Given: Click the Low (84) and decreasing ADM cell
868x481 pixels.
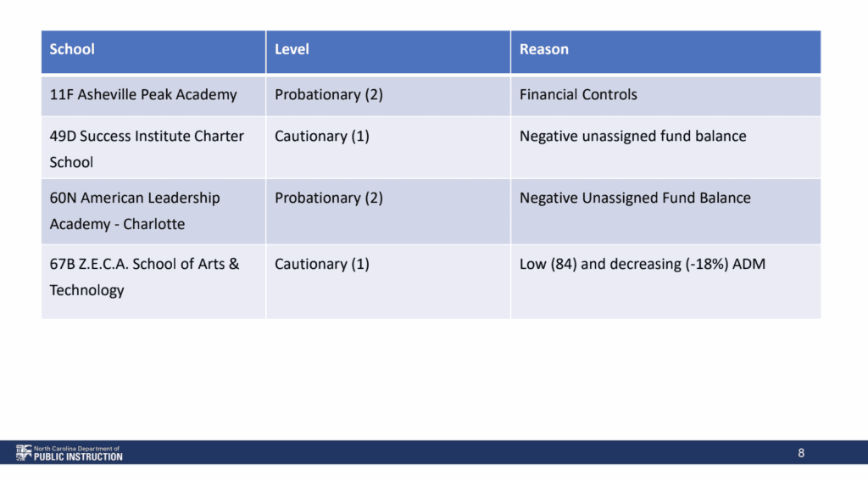Looking at the screenshot, I should (643, 264).
